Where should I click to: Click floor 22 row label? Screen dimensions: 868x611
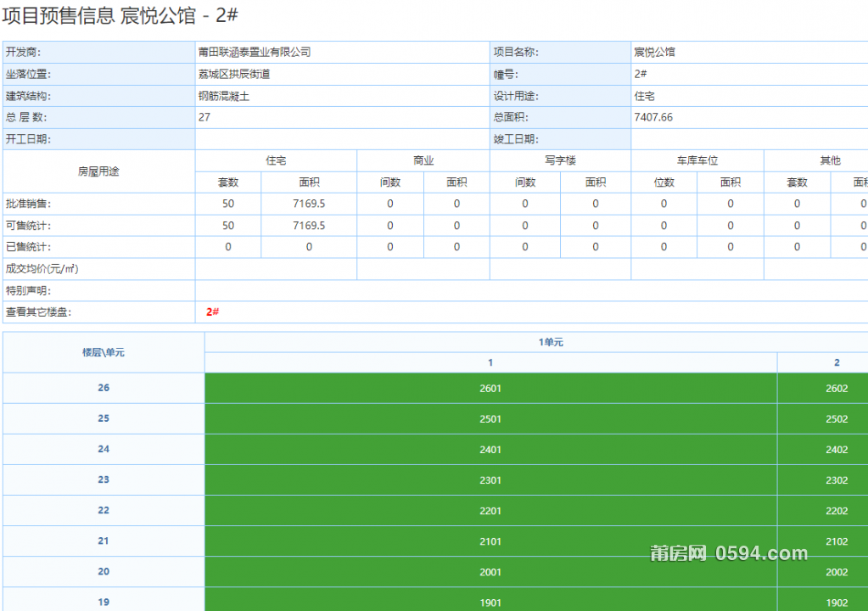click(x=104, y=510)
